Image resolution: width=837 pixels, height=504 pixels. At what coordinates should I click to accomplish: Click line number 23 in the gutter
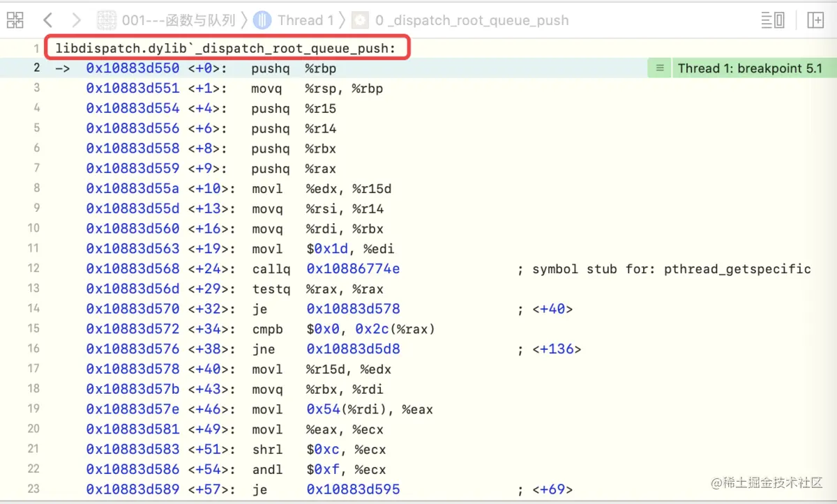(x=33, y=489)
